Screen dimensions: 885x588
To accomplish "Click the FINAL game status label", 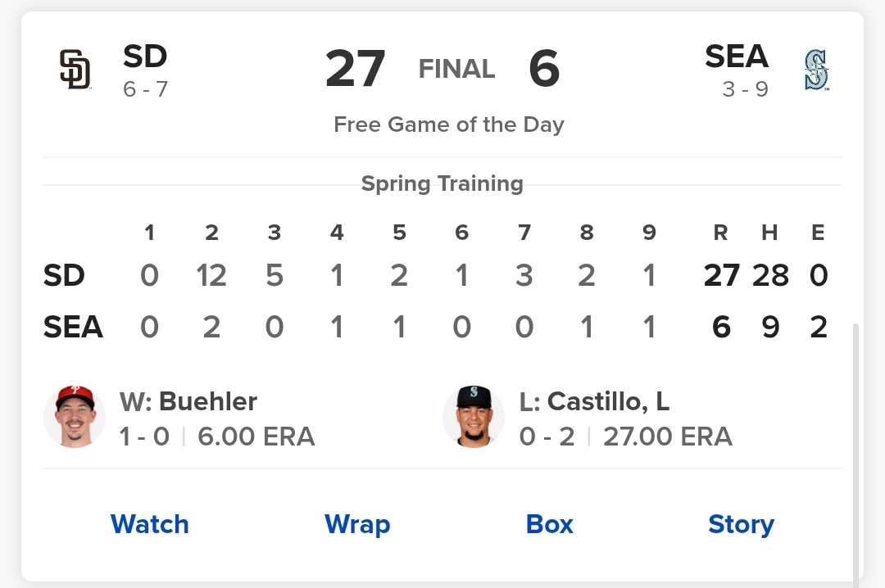I will click(x=456, y=69).
